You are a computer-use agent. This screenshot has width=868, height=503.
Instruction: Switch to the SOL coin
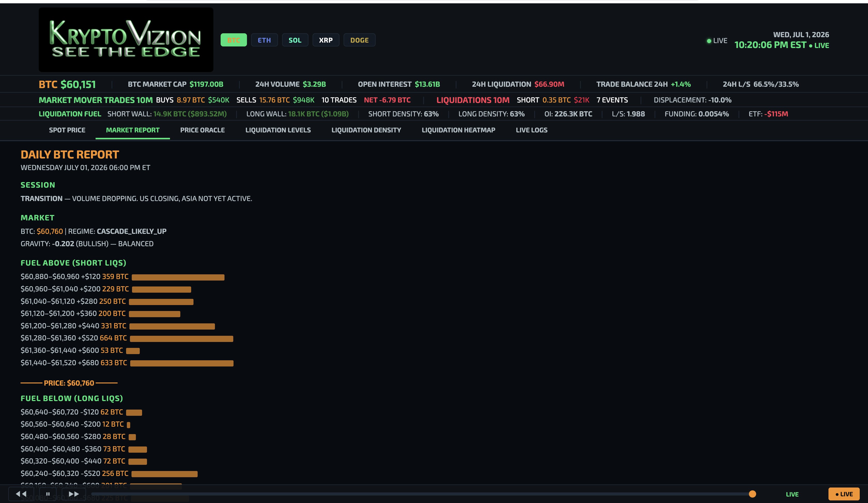pos(295,40)
